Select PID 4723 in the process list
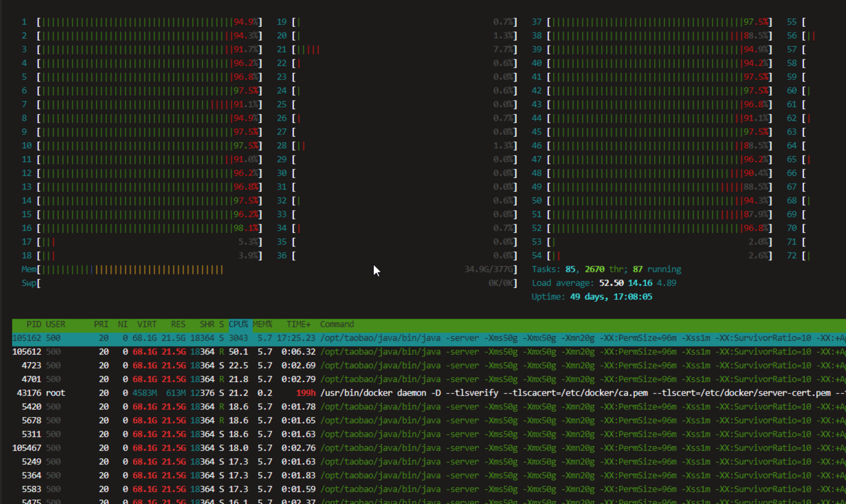This screenshot has height=504, width=846. [428, 366]
